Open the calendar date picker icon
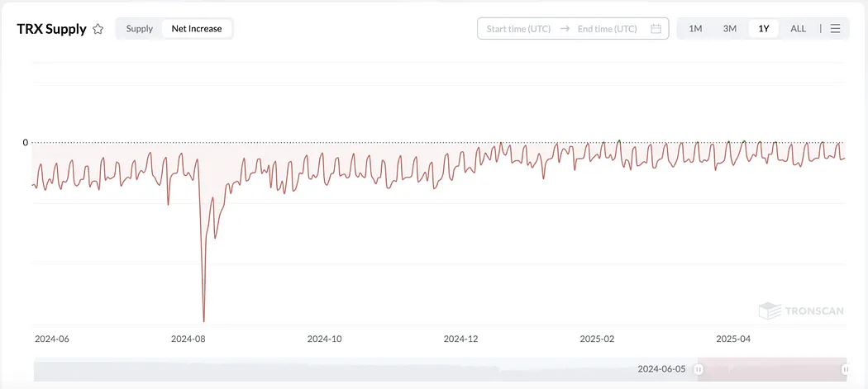 (x=656, y=29)
